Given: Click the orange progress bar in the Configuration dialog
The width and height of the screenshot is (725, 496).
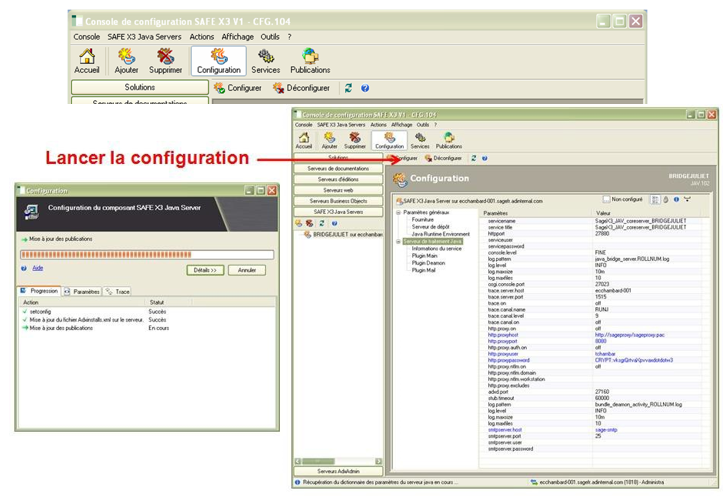Looking at the screenshot, I should coord(147,255).
